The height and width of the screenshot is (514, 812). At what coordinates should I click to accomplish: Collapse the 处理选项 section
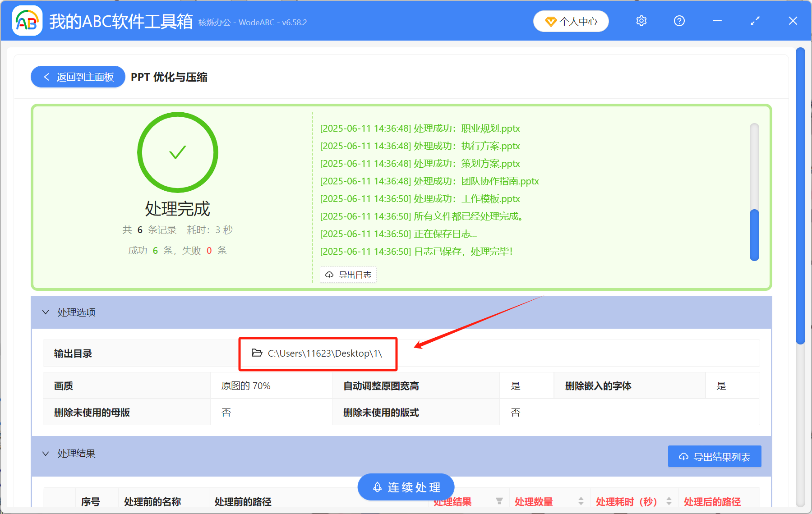[x=45, y=312]
